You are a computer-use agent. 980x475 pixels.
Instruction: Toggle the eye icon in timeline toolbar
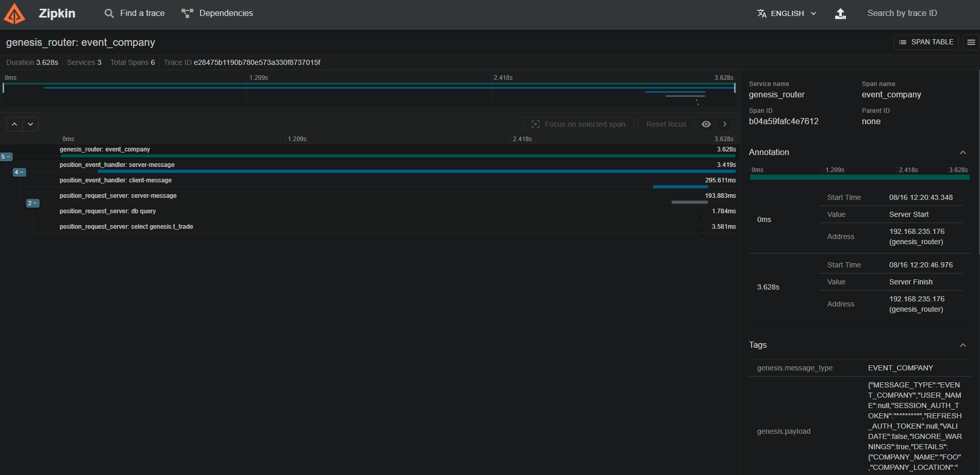[706, 124]
